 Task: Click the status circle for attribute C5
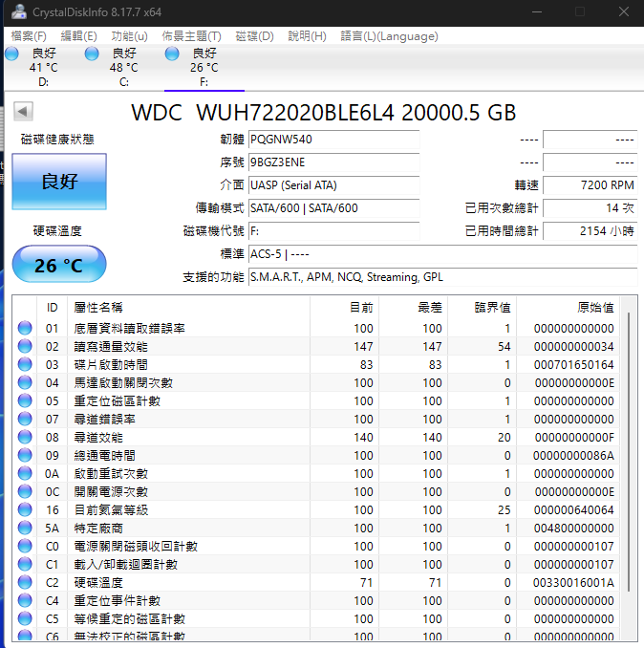point(25,618)
